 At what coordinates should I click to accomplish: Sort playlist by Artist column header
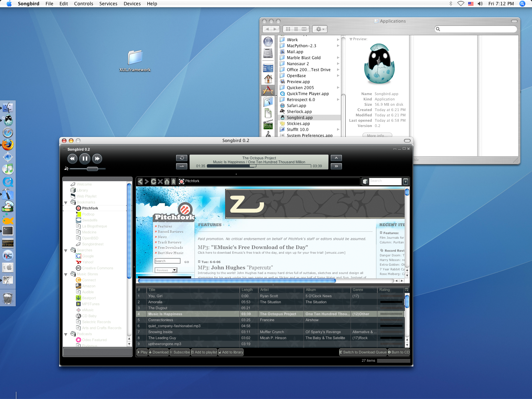281,290
